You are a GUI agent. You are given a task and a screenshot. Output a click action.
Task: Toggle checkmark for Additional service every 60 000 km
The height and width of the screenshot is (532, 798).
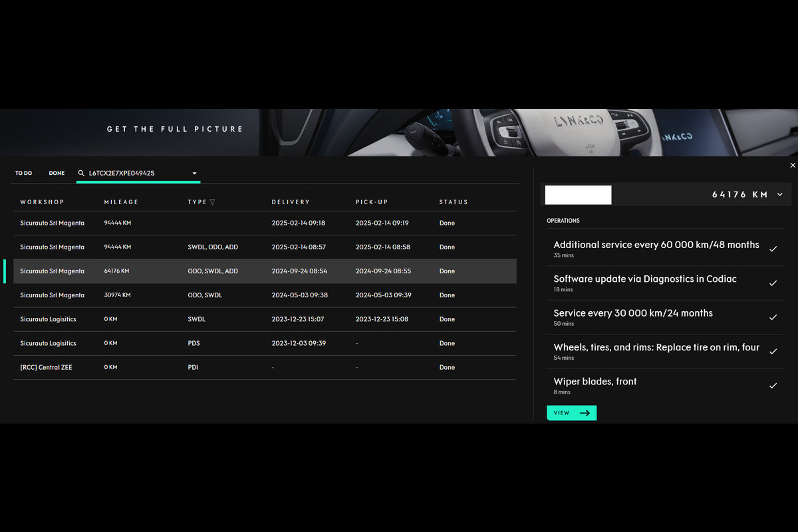click(773, 249)
